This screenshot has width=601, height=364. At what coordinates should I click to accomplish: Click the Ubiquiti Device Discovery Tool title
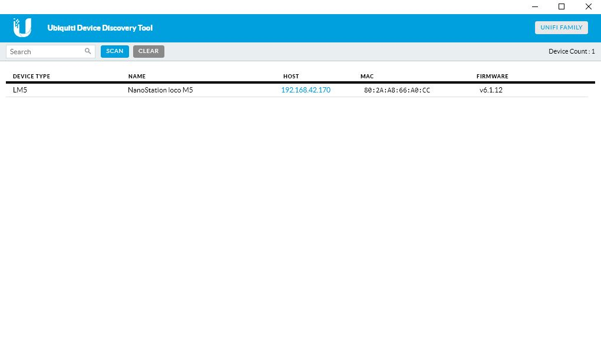[x=100, y=28]
